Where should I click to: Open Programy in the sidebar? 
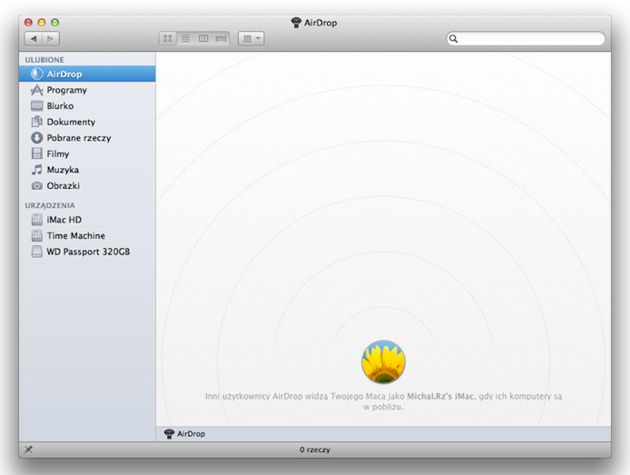[87, 90]
